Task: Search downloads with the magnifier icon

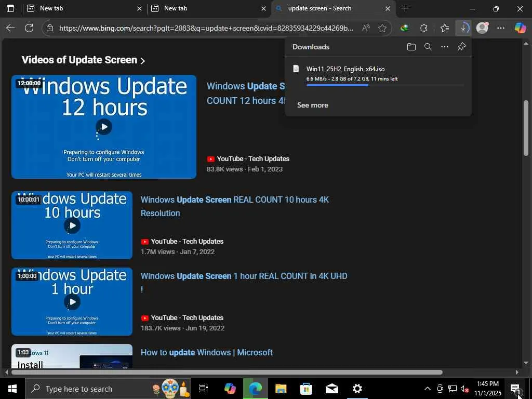Action: [428, 47]
